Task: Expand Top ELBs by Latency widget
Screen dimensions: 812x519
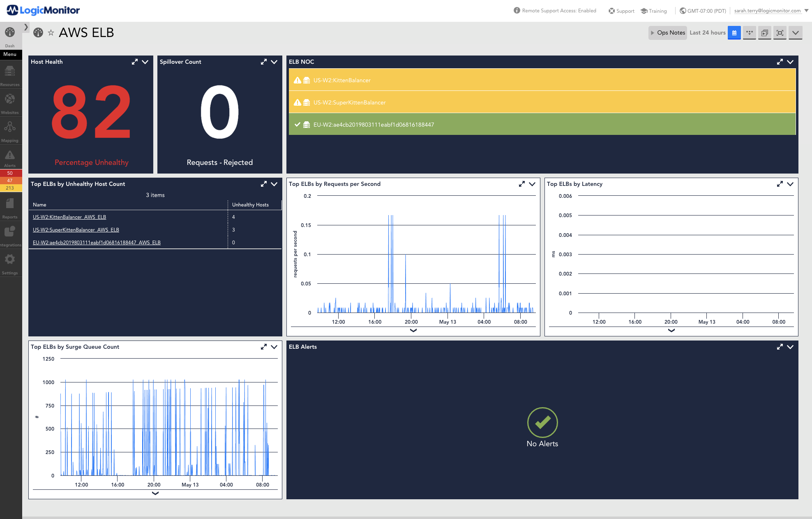Action: tap(780, 184)
